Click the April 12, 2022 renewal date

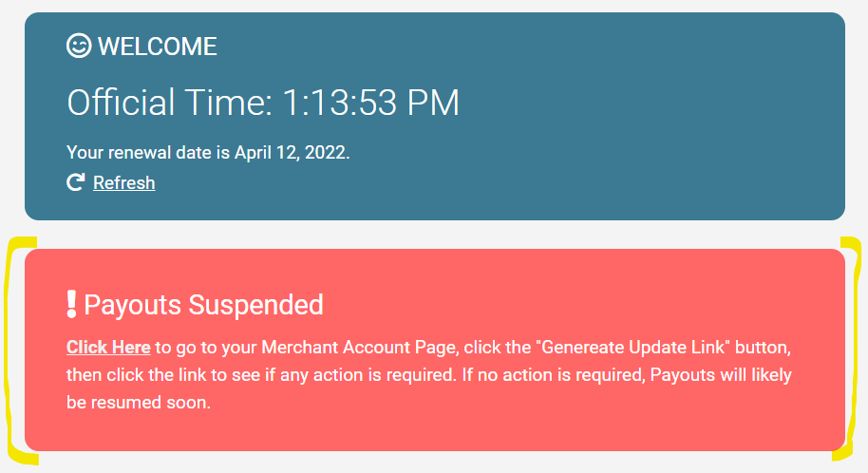tap(292, 152)
